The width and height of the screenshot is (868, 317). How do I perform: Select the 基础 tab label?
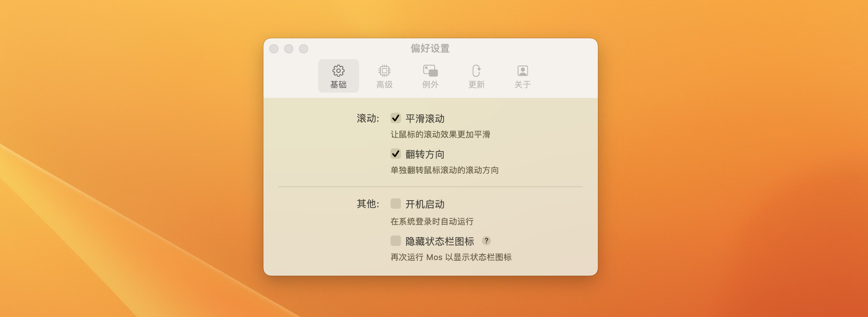click(x=338, y=85)
